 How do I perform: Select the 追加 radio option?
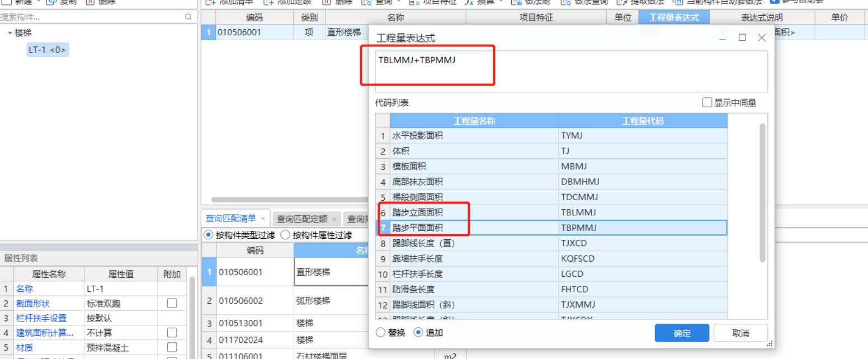(418, 332)
